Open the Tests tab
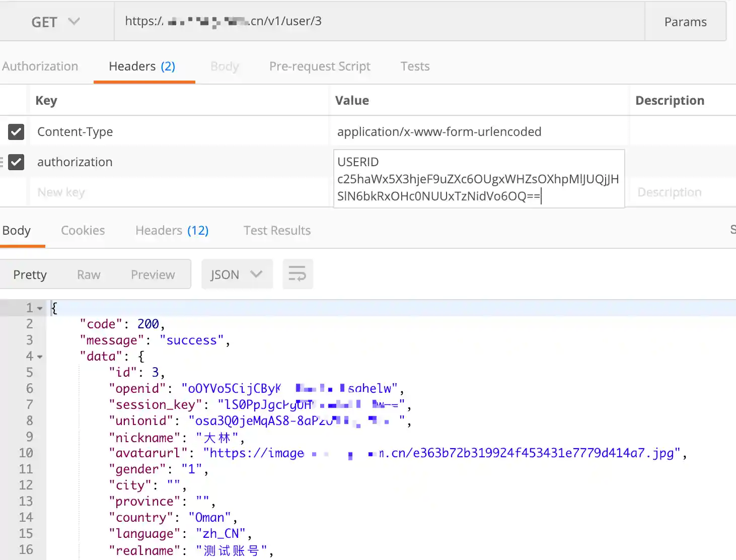 pos(415,66)
